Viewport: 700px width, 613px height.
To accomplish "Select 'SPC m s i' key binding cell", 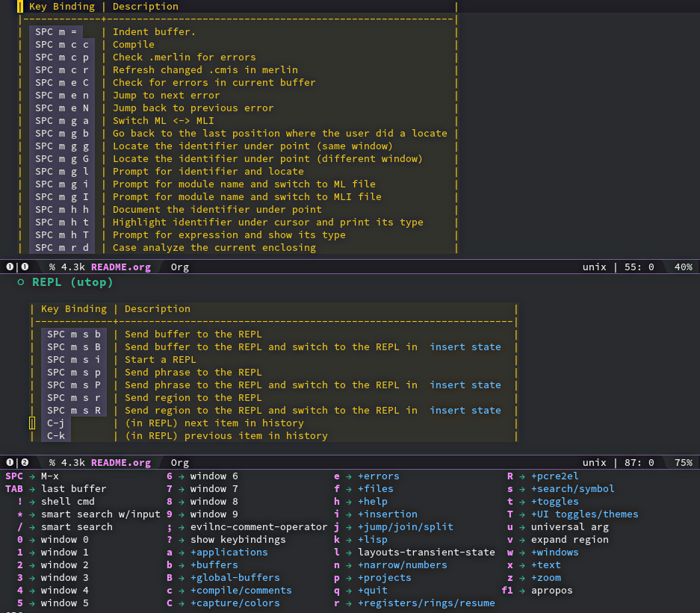I will click(x=74, y=359).
